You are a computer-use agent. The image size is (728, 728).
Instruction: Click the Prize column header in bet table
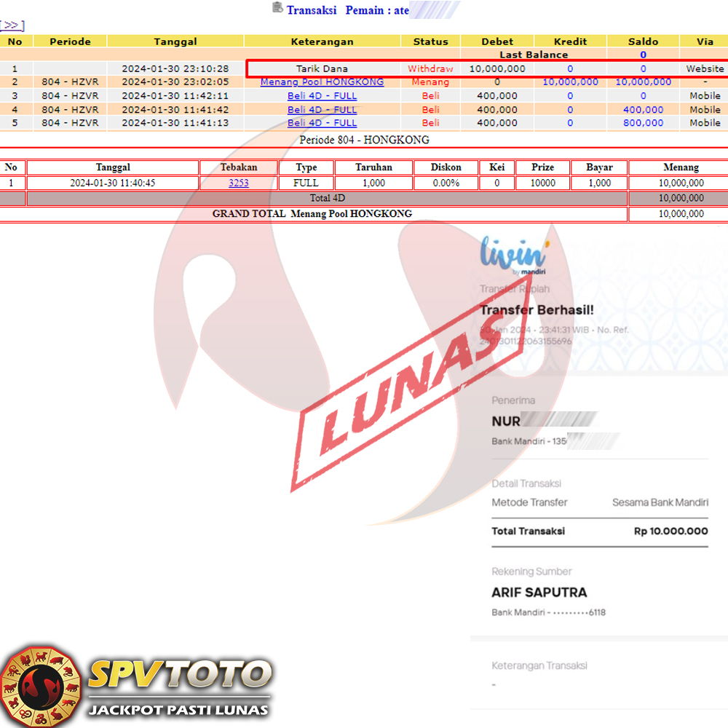(542, 167)
